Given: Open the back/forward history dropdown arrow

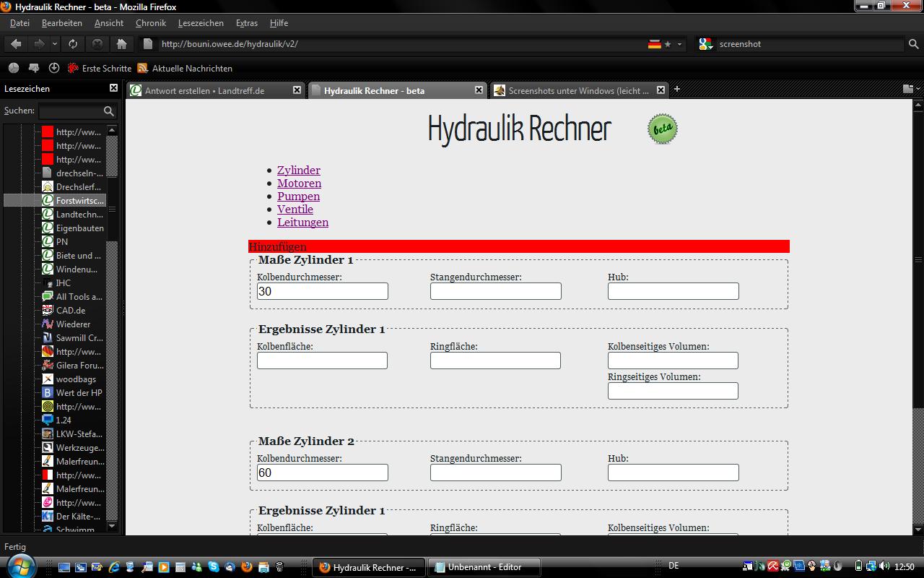Looking at the screenshot, I should tap(55, 44).
